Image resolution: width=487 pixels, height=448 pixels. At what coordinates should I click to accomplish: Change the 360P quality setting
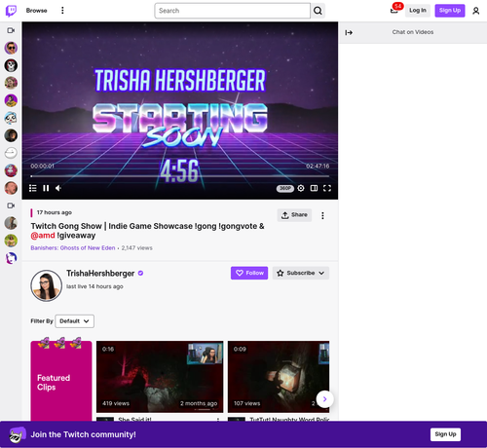point(285,188)
